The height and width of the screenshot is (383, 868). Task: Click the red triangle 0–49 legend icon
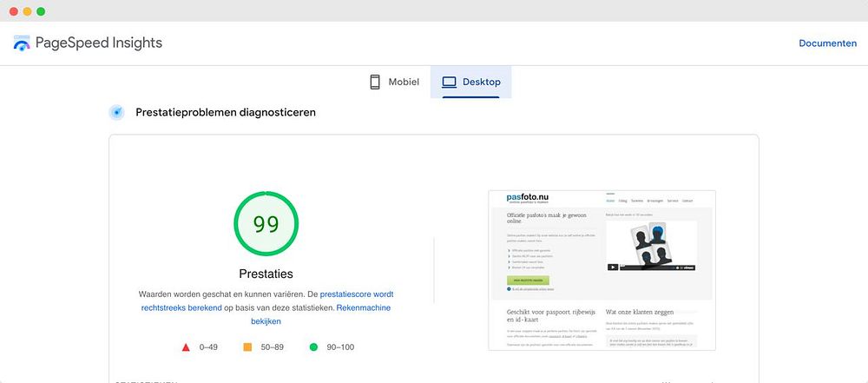(x=186, y=347)
